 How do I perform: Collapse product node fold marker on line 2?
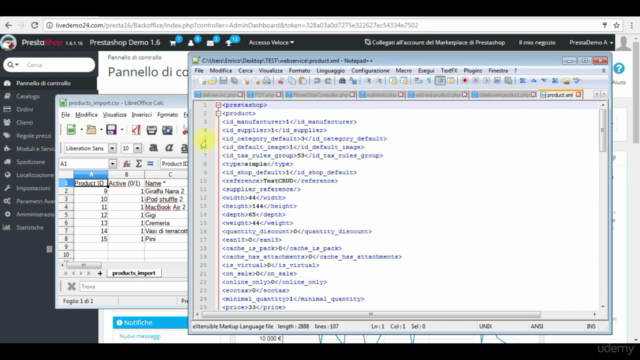218,113
